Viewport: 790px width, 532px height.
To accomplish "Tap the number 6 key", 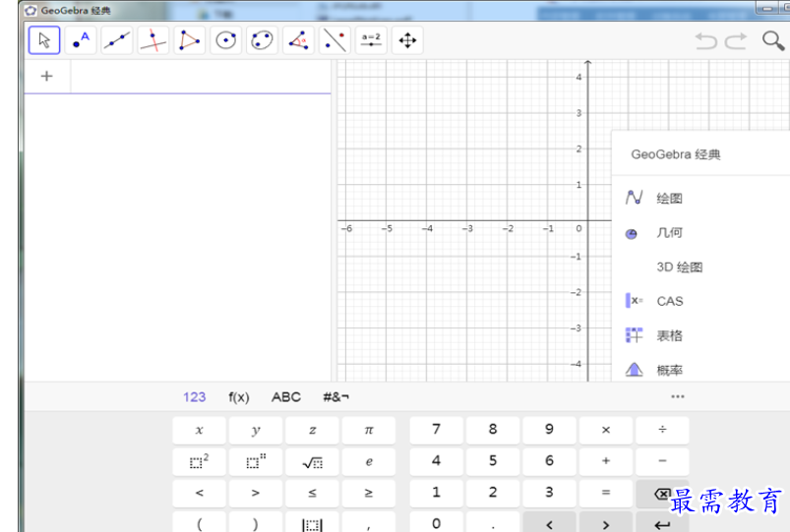I will pos(549,461).
